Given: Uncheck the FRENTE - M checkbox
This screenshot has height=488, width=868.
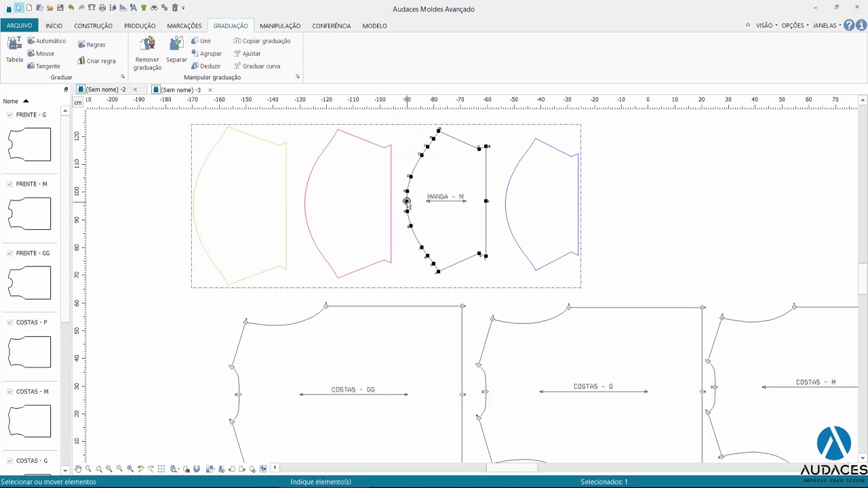Looking at the screenshot, I should [10, 184].
